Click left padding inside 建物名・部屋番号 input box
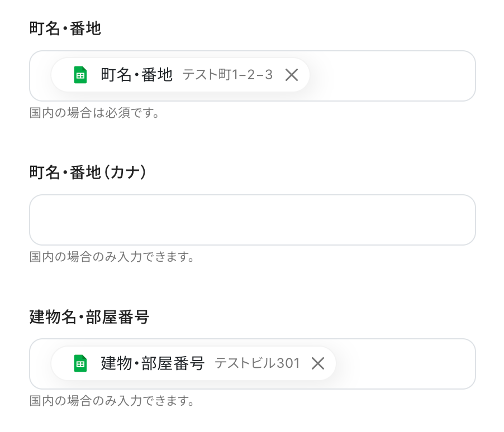 [40, 364]
